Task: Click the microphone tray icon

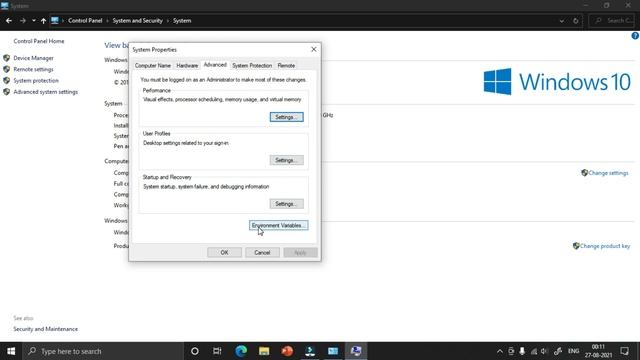Action: [x=522, y=351]
